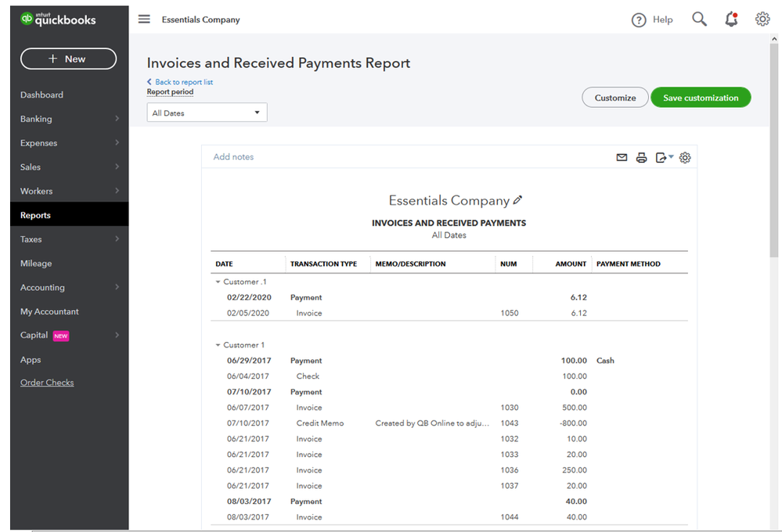Open the search magnifier
Image resolution: width=782 pixels, height=532 pixels.
[x=699, y=19]
